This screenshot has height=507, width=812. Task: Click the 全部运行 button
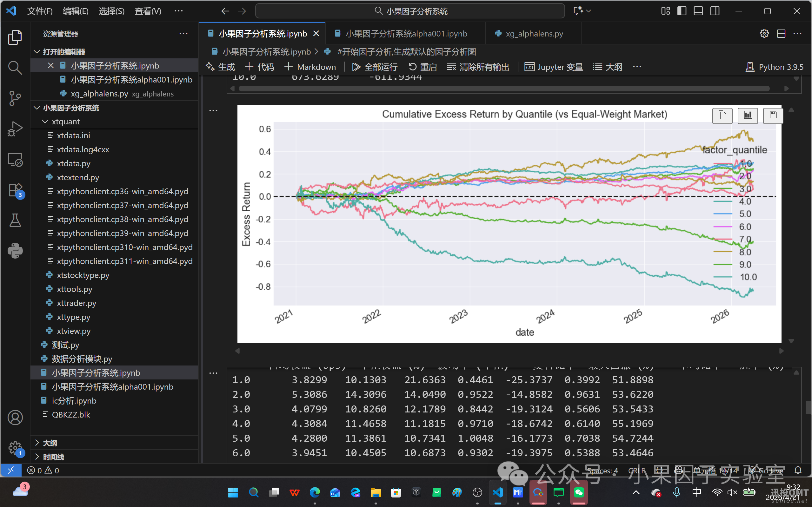[x=375, y=67]
